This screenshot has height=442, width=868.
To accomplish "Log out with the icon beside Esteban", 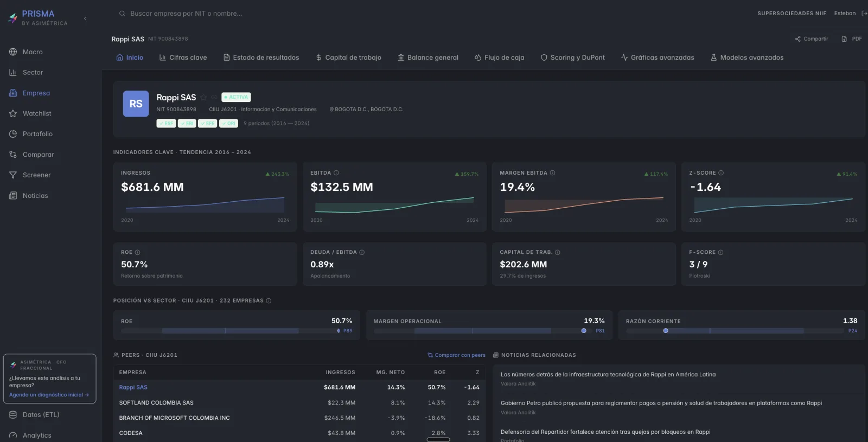I will (864, 14).
